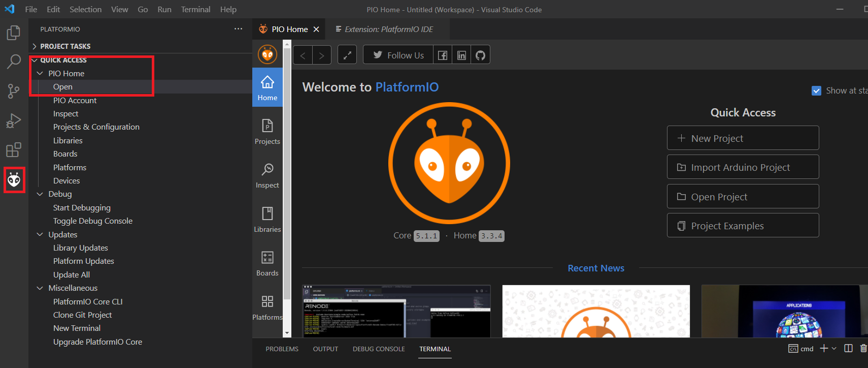
Task: Select Projects & Configuration tree item
Action: 96,127
